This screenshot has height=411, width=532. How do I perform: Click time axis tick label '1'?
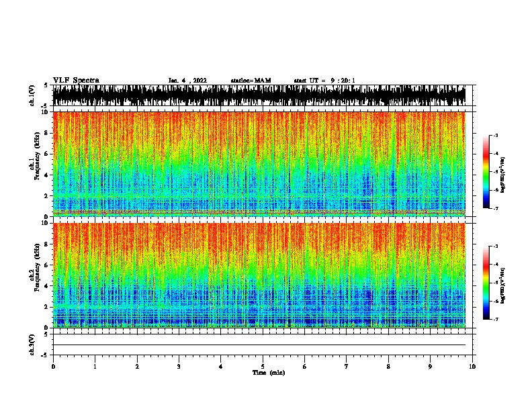[x=95, y=367]
